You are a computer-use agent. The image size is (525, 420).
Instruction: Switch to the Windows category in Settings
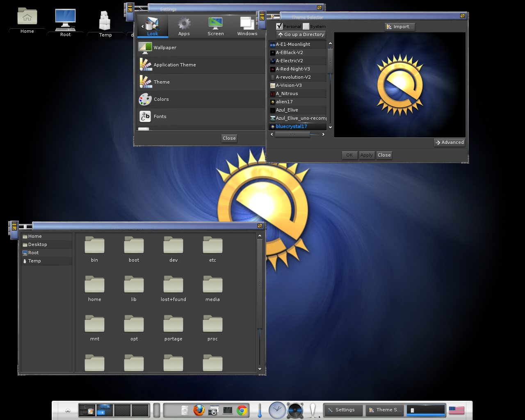[247, 26]
